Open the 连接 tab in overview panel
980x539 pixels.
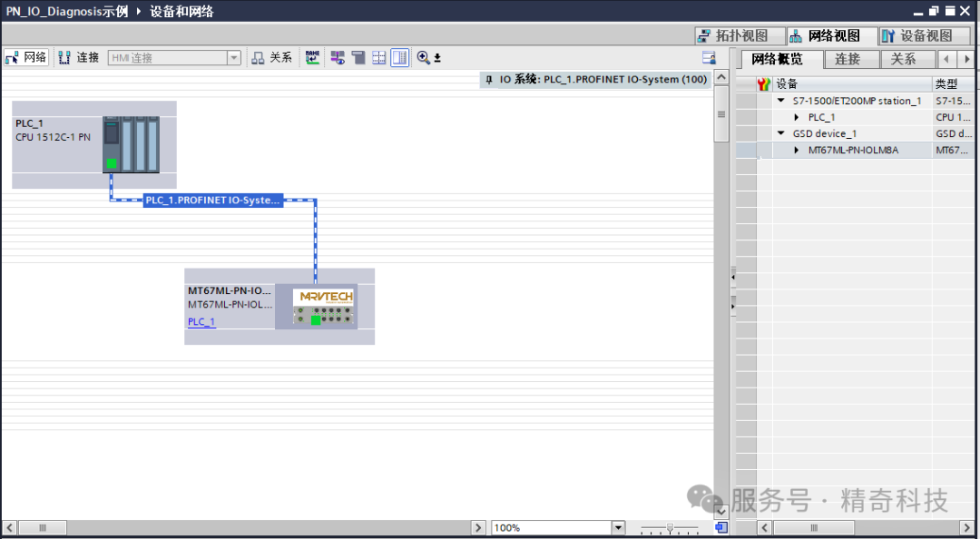[x=847, y=59]
